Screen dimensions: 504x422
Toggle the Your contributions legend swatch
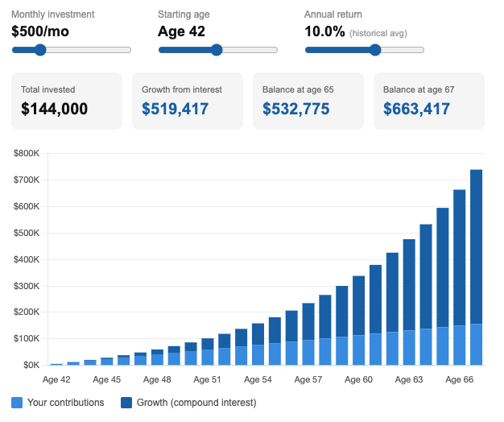coord(17,403)
